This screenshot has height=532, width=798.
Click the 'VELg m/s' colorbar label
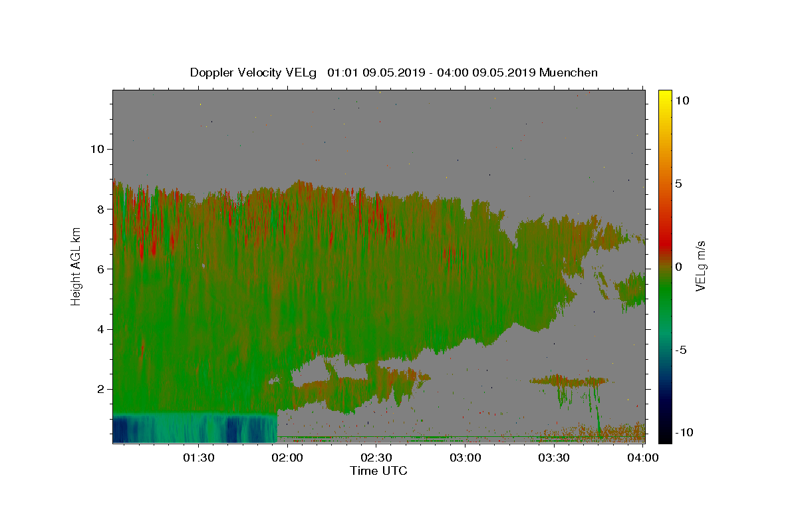click(x=701, y=266)
